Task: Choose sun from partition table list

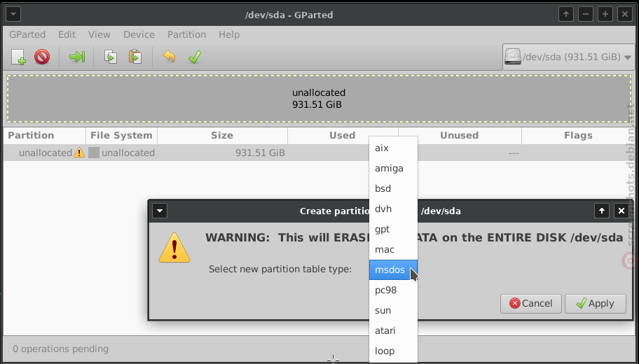Action: (x=393, y=311)
